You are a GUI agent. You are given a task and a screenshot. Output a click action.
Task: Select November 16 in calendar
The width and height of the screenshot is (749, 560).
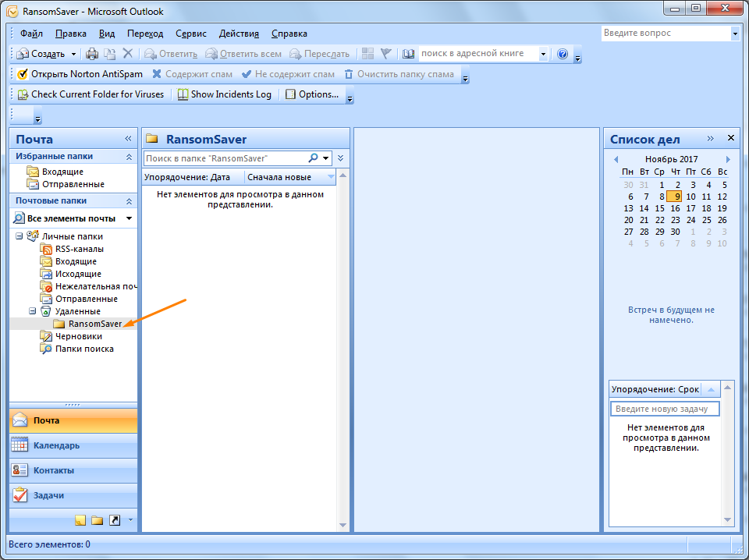[x=675, y=208]
